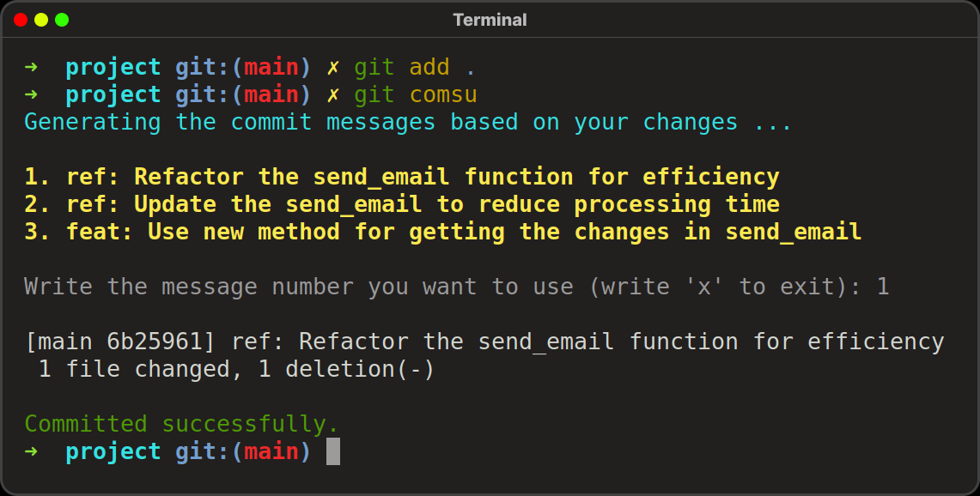Click the "Write the message number" prompt line
Screen dimensions: 980x496
click(x=456, y=287)
